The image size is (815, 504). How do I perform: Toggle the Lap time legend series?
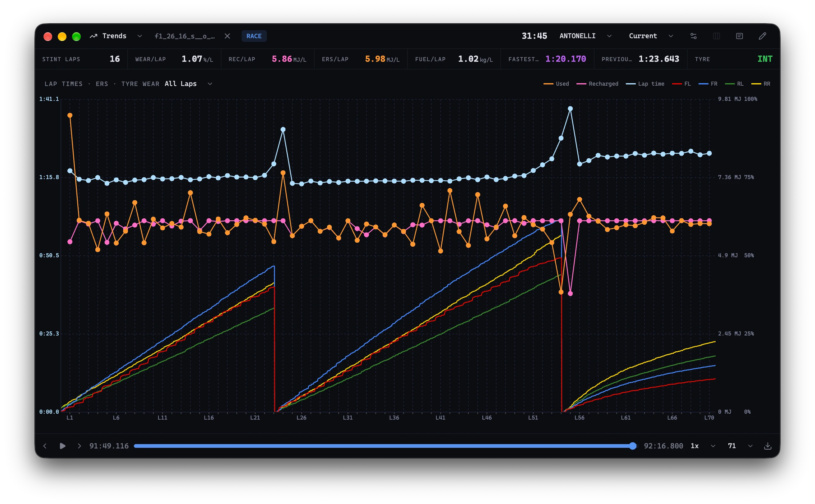645,84
